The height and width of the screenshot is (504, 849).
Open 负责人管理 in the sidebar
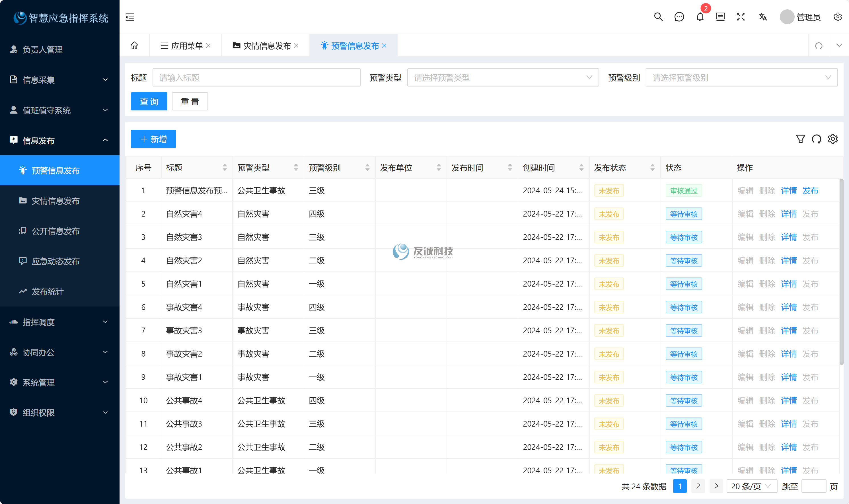coord(60,50)
